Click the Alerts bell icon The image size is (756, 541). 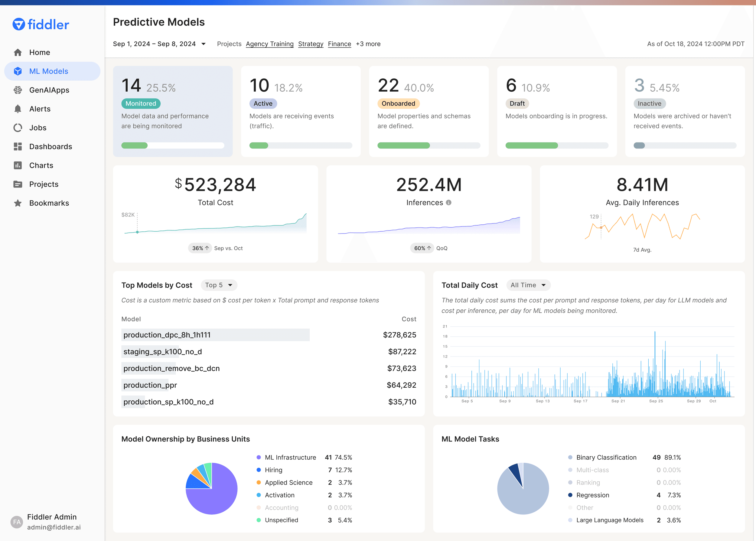[18, 109]
